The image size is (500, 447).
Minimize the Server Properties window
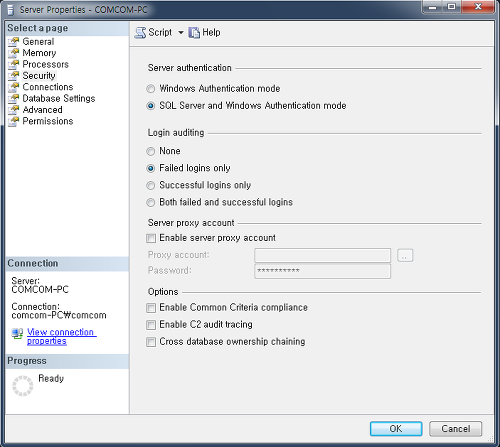point(432,7)
